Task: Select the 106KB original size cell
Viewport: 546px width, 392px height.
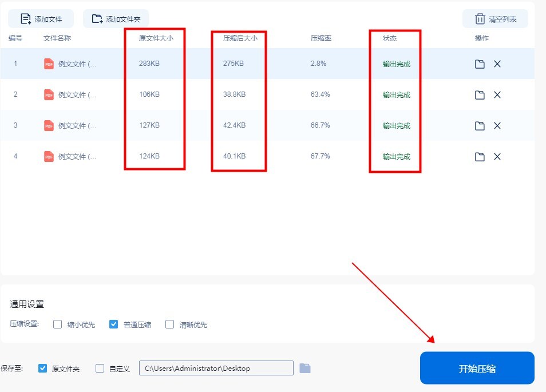Action: (x=149, y=94)
